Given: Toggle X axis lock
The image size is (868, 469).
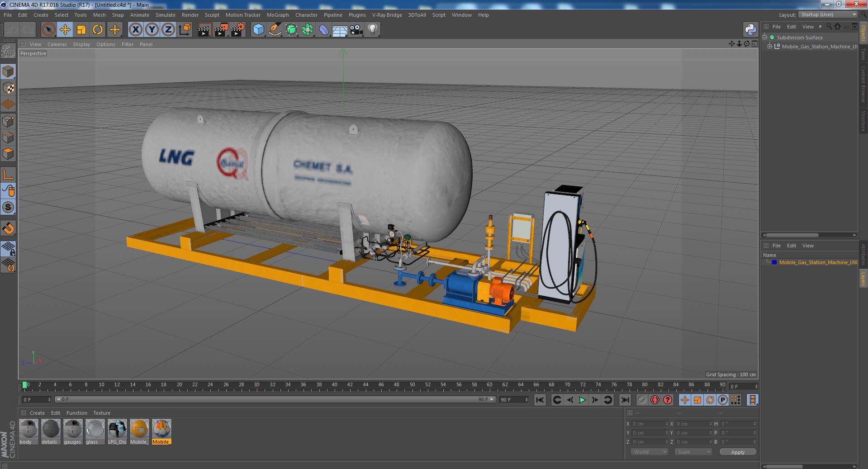Looking at the screenshot, I should 135,30.
